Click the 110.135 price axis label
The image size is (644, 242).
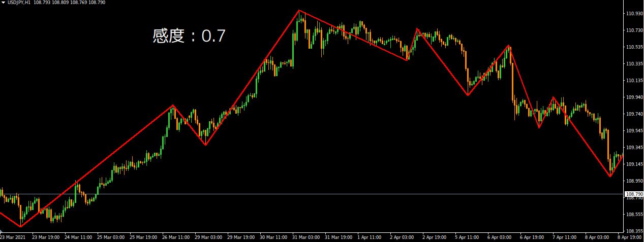pyautogui.click(x=634, y=81)
